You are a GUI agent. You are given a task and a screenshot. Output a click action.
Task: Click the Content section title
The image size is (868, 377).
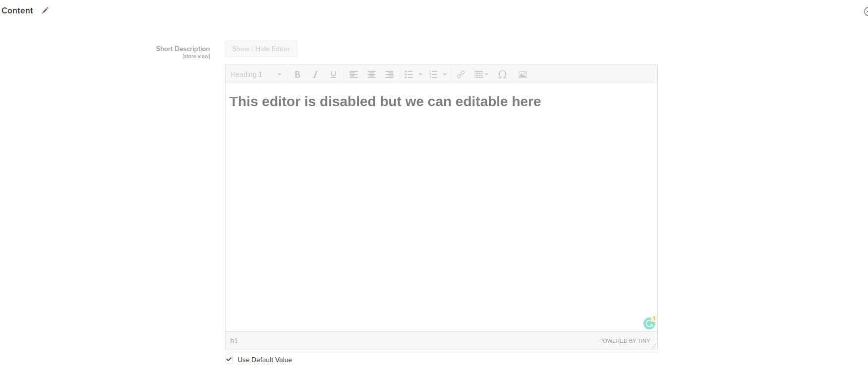point(17,10)
